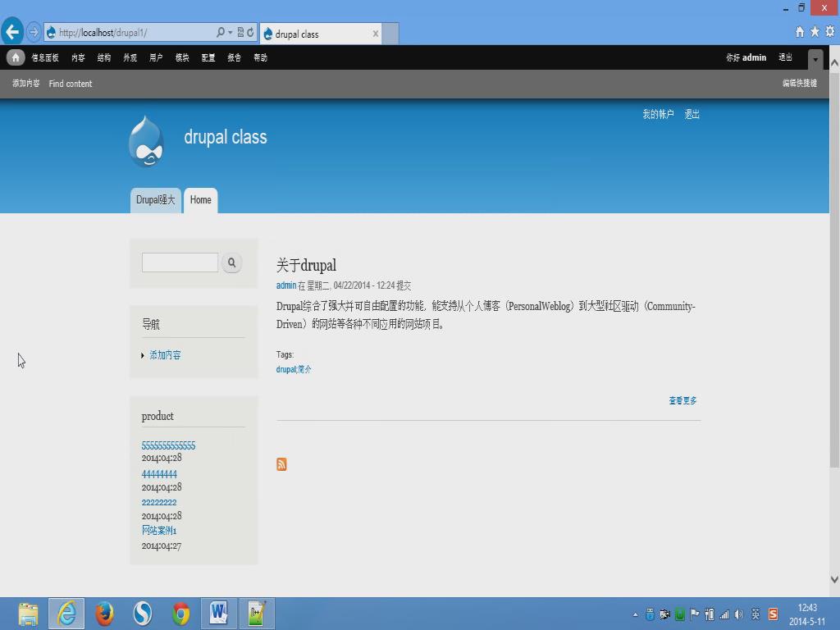Screen dimensions: 840x630
Task: Click the search magnifier button
Action: (231, 262)
